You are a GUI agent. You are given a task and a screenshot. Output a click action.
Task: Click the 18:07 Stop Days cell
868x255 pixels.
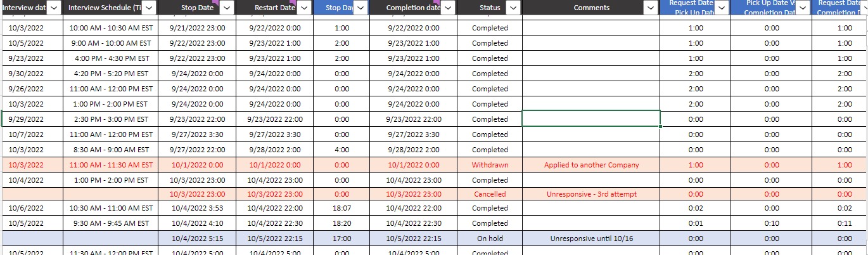[341, 208]
